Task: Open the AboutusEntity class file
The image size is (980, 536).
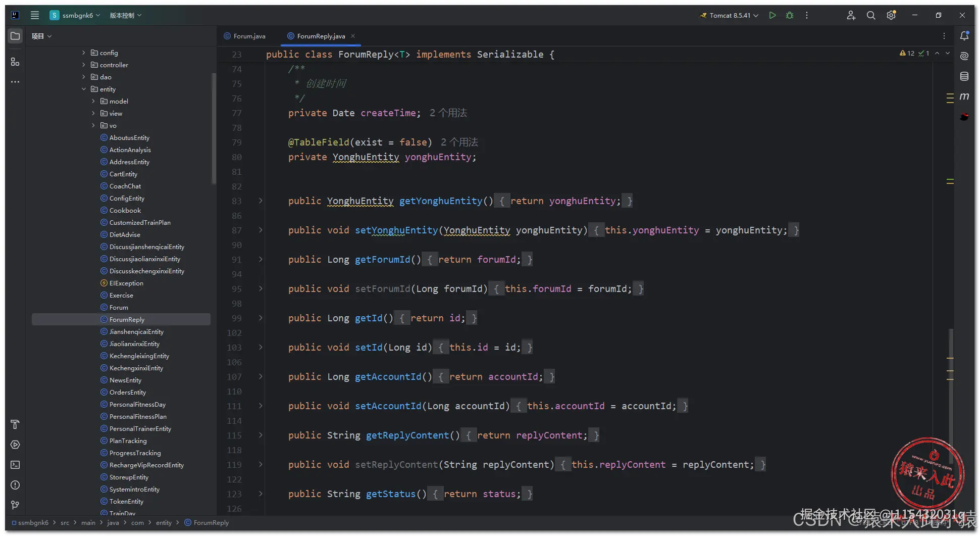Action: [x=129, y=137]
